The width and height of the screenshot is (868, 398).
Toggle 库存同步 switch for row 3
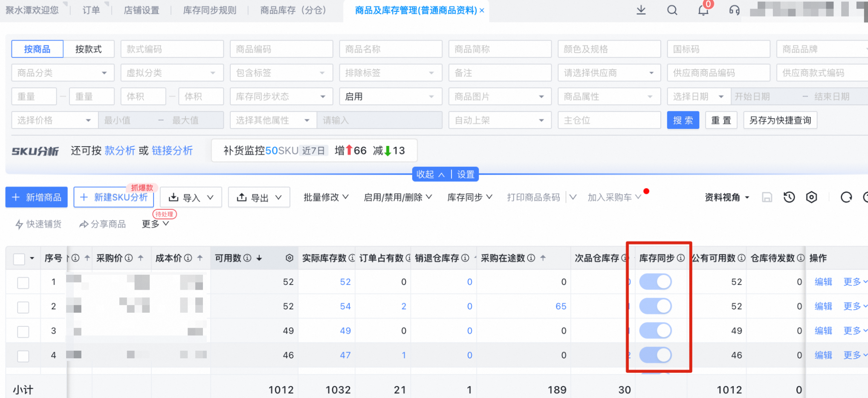click(655, 330)
